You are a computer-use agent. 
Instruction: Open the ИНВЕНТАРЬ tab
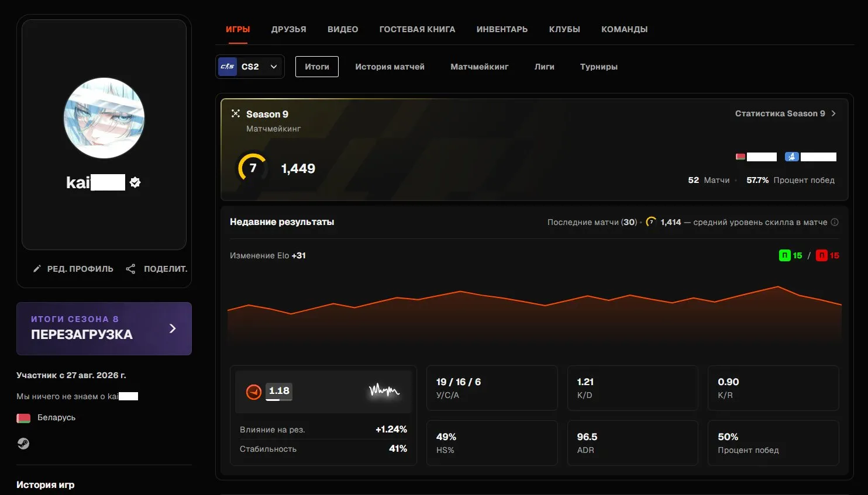pyautogui.click(x=502, y=29)
